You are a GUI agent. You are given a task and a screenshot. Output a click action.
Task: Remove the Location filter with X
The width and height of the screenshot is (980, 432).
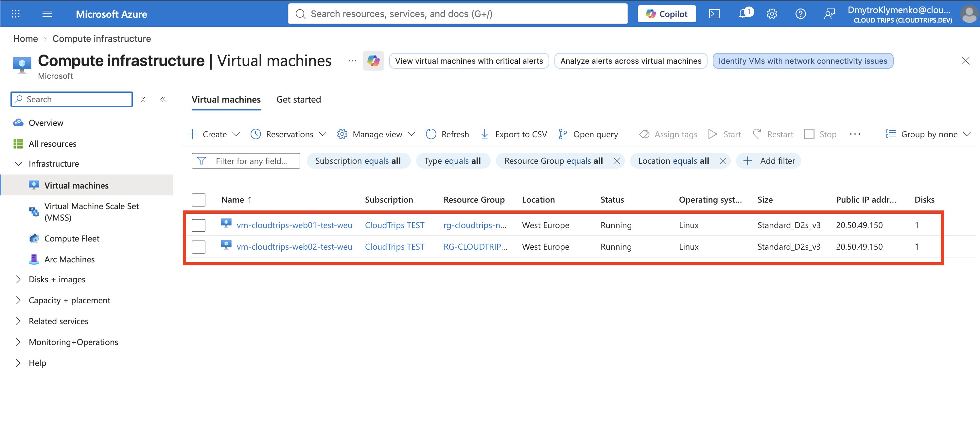tap(723, 161)
